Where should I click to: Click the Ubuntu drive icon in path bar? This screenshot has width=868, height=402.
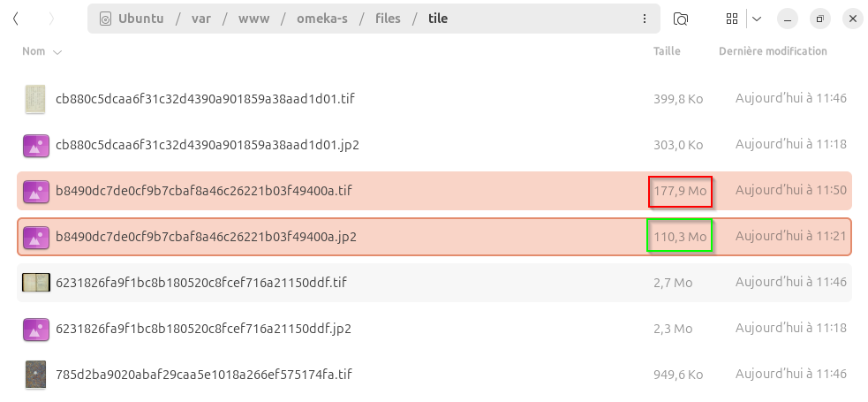tap(106, 19)
